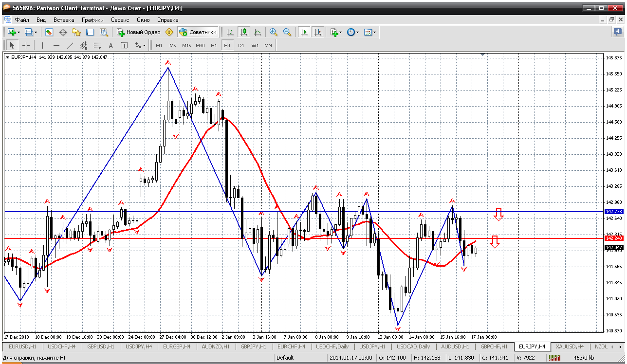Toggle the Data Window crosshair-target icon
This screenshot has height=364, width=627.
(x=63, y=32)
